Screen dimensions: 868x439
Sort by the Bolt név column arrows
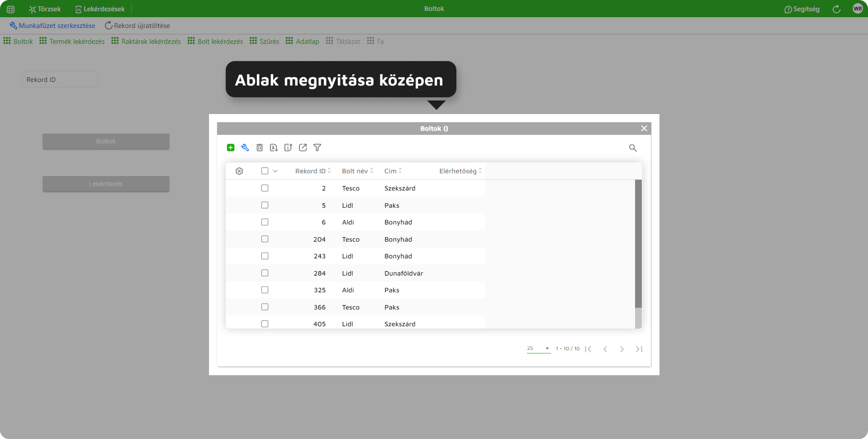[x=372, y=171]
